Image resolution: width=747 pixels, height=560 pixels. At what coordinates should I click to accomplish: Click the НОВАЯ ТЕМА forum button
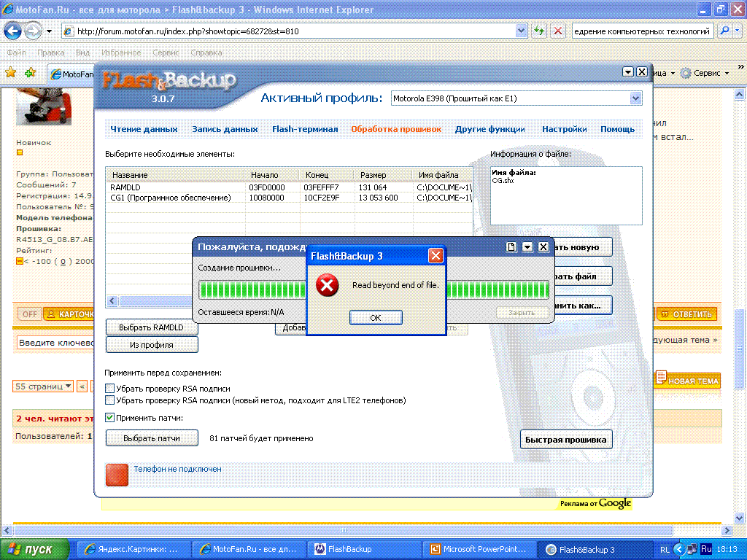tap(687, 381)
